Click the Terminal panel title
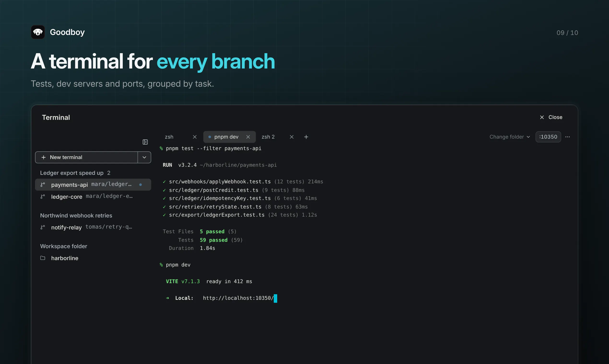This screenshot has height=364, width=609. coord(56,118)
